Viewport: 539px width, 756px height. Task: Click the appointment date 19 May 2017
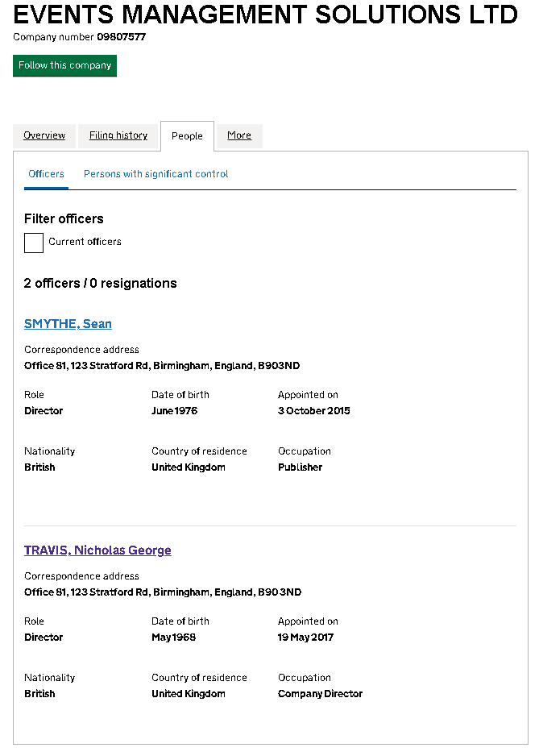coord(306,638)
